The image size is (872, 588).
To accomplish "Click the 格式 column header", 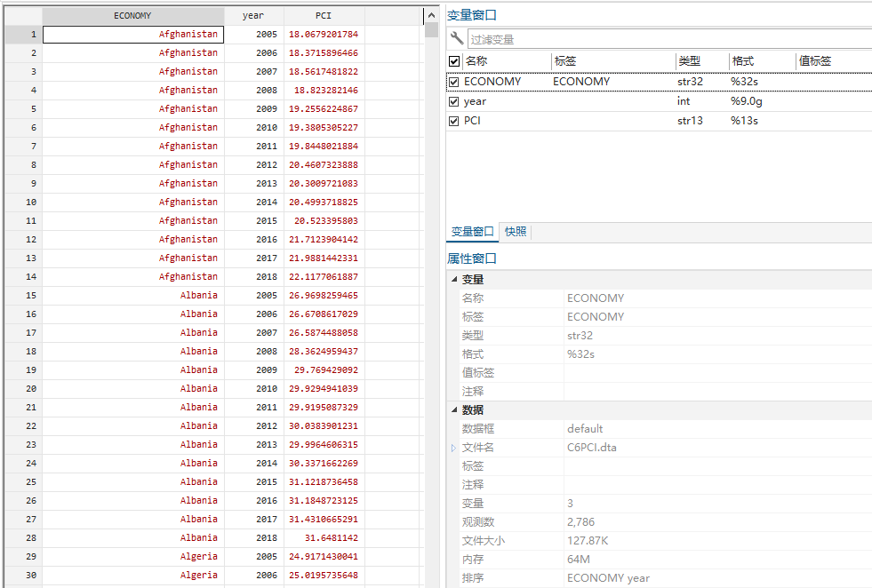I will [x=742, y=61].
